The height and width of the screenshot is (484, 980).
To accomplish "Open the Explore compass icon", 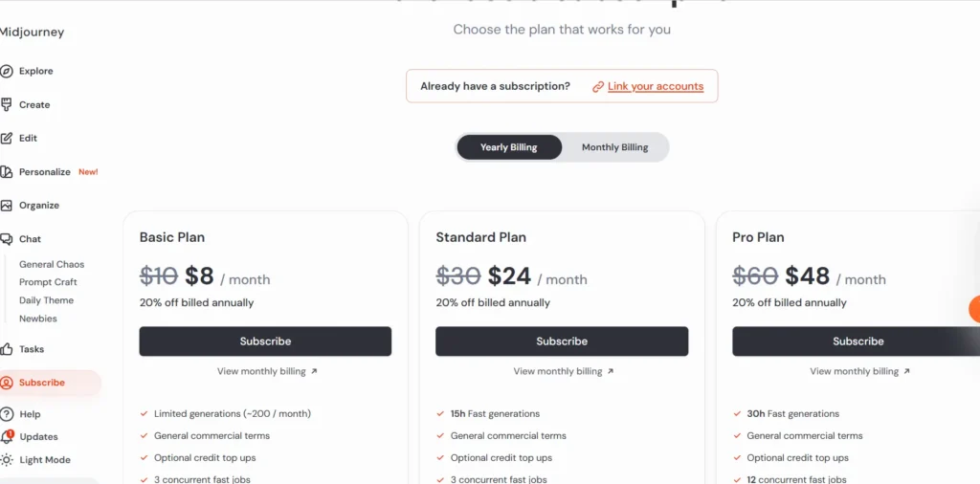I will [7, 71].
